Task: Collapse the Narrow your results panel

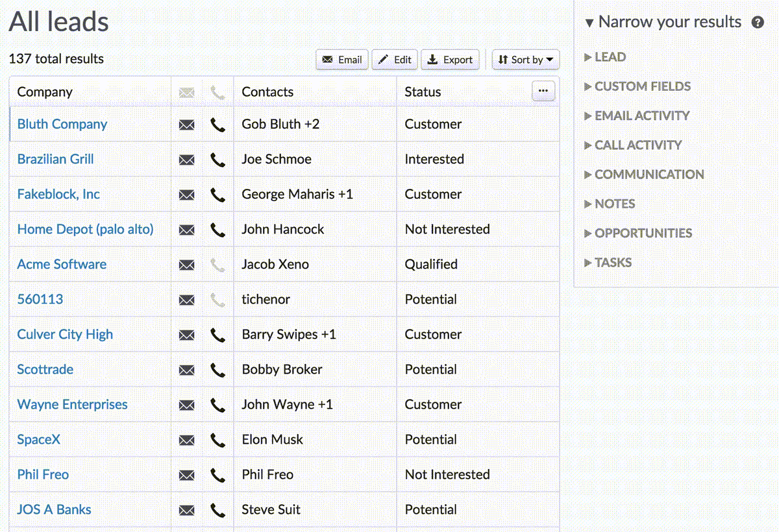Action: [663, 22]
